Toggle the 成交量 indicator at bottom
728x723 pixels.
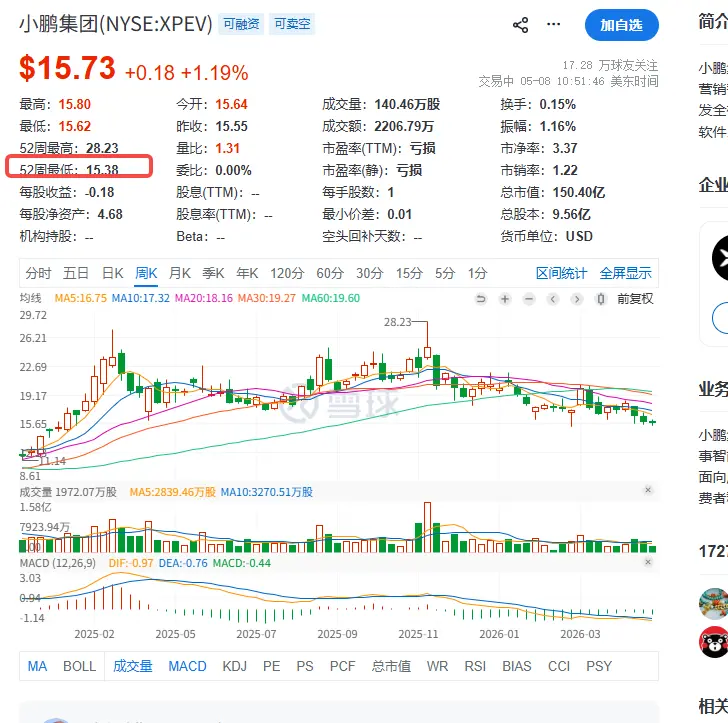click(x=133, y=666)
